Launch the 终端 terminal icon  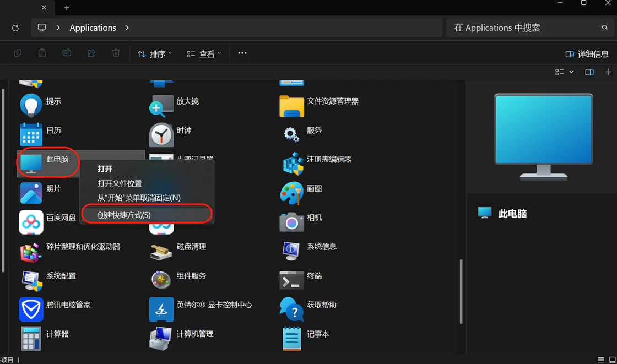pos(291,280)
